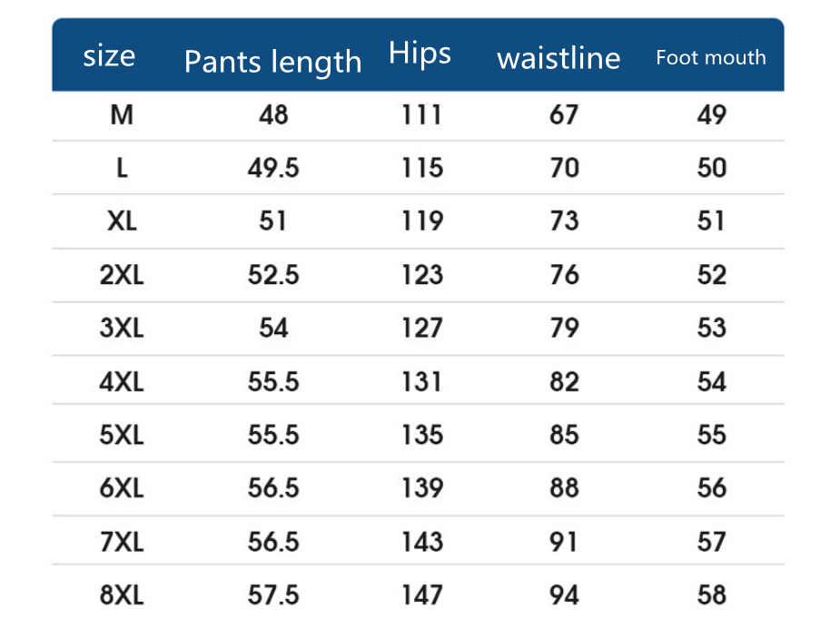Select hips value 127 in the 3XL row
Image resolution: width=840 pixels, height=639 pixels.
click(x=422, y=328)
